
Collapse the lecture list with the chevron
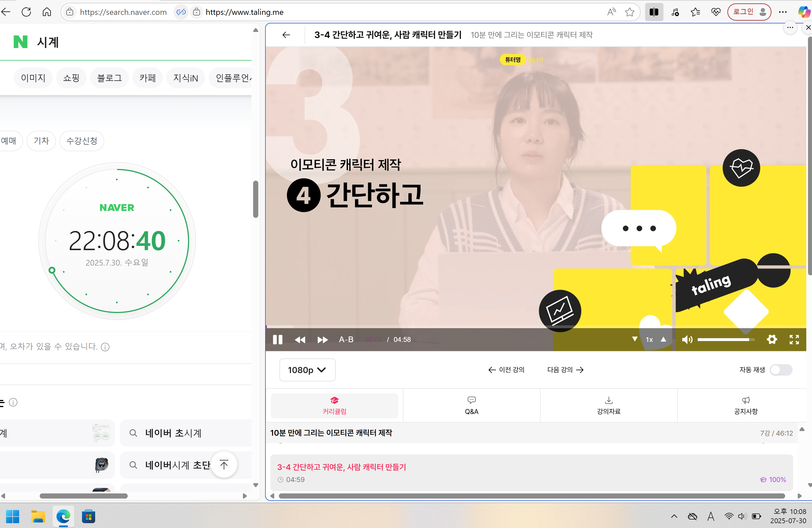[x=802, y=430]
